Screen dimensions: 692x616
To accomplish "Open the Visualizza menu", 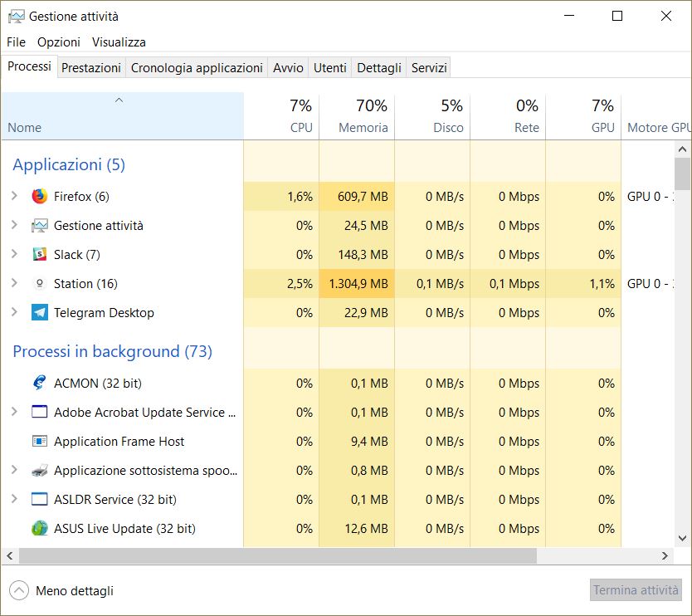I will pos(119,42).
